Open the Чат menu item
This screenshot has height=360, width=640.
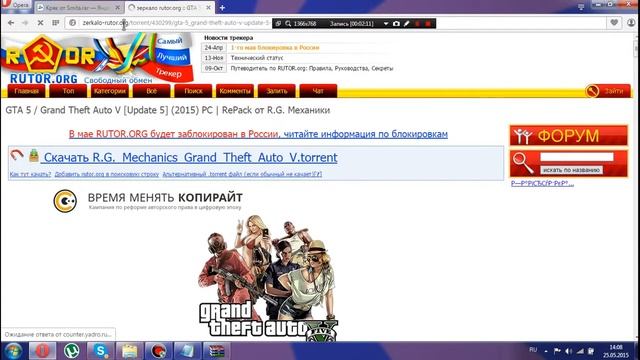coord(318,91)
